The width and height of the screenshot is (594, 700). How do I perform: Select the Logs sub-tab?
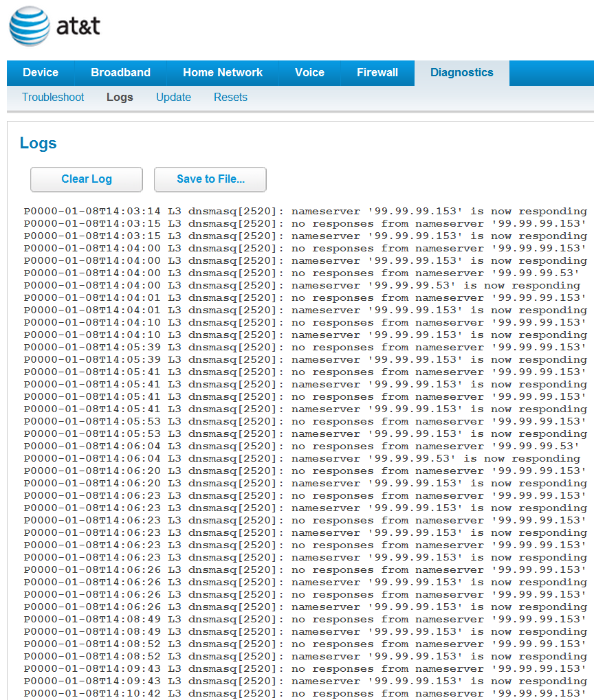point(120,98)
